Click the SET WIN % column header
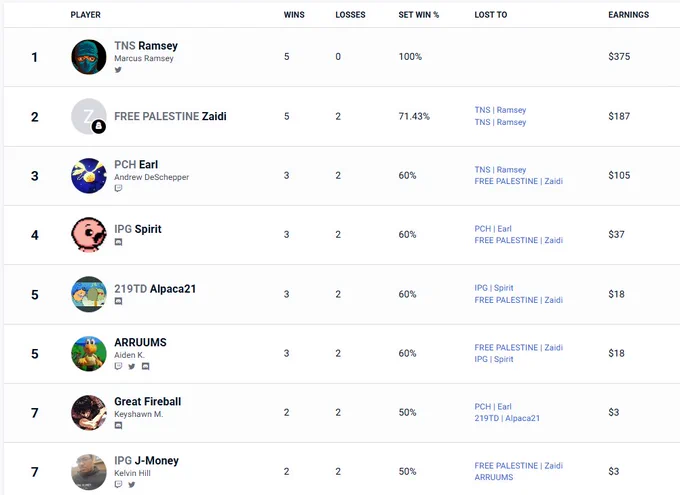 [418, 15]
